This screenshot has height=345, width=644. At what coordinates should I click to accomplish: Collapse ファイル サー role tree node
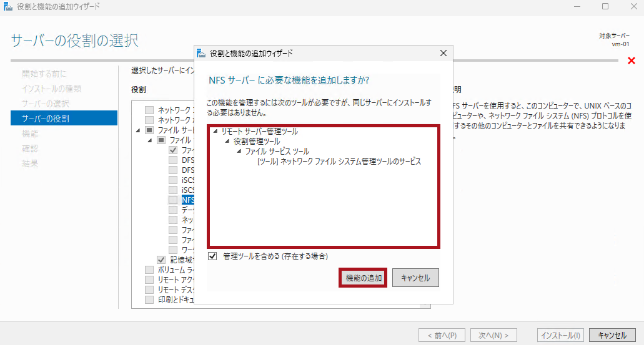pos(138,130)
